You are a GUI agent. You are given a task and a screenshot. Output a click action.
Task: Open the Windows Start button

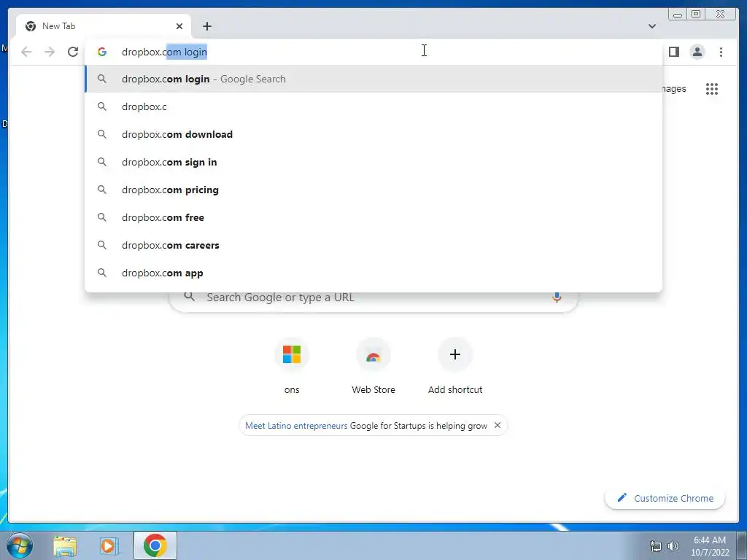point(20,545)
